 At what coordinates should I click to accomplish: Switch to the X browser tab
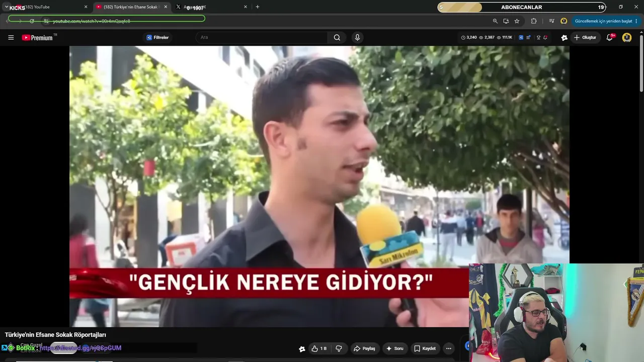point(211,7)
